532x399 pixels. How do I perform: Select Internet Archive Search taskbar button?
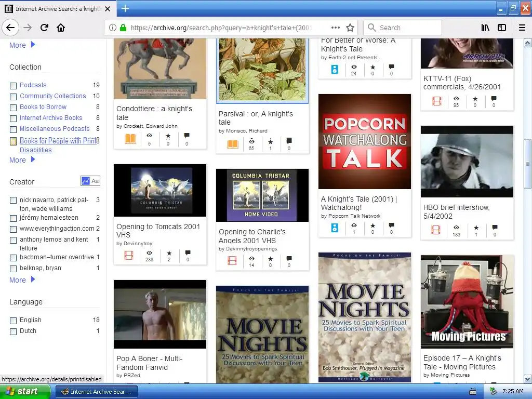coord(96,392)
